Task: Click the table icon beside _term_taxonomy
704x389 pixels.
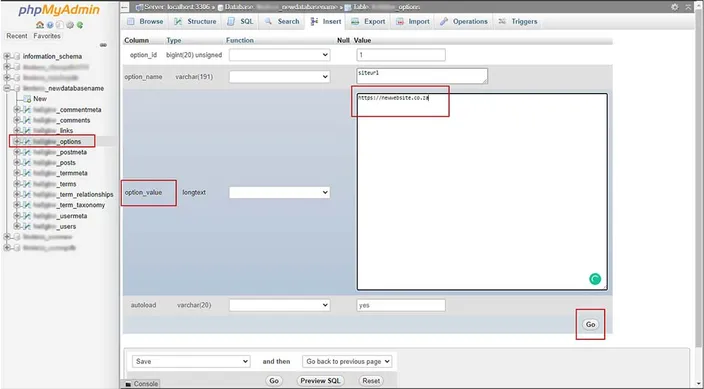Action: click(27, 205)
